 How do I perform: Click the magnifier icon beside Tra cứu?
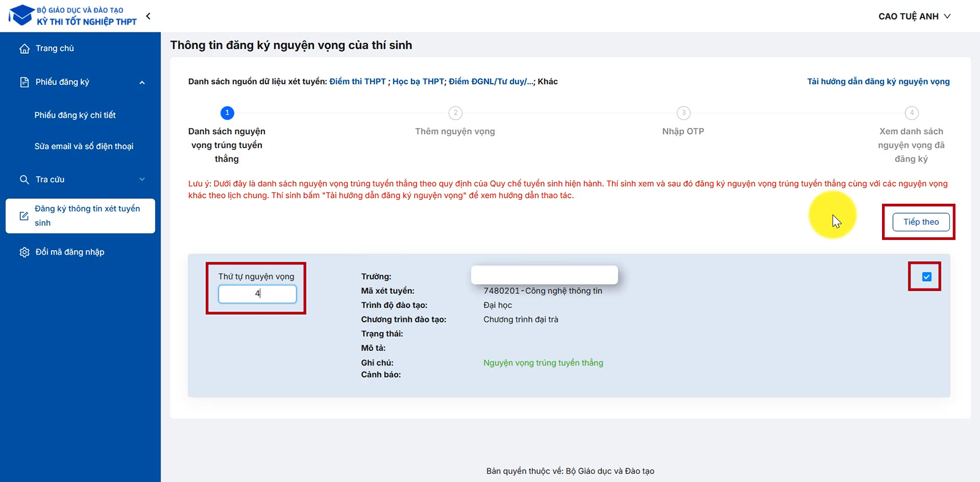tap(24, 179)
